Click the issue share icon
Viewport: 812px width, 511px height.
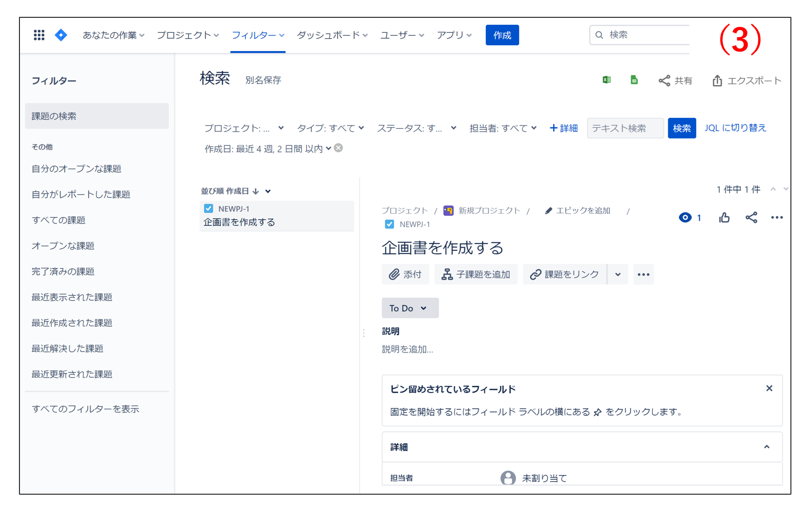click(751, 218)
